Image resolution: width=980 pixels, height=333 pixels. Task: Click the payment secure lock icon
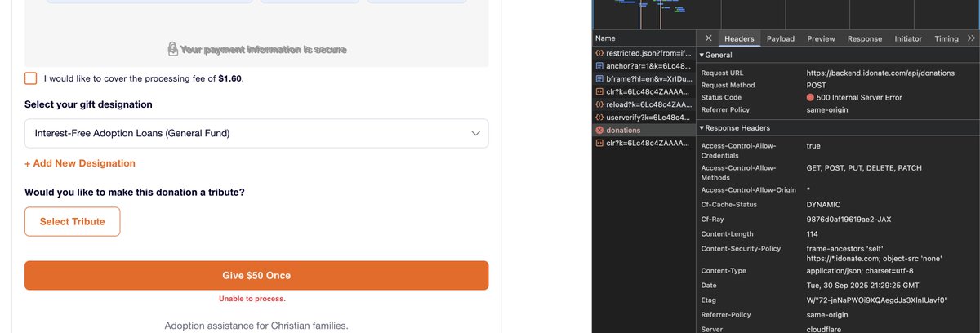[x=172, y=50]
